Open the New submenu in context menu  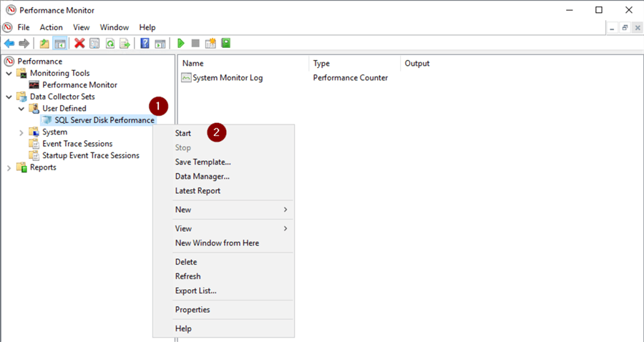[x=233, y=210]
